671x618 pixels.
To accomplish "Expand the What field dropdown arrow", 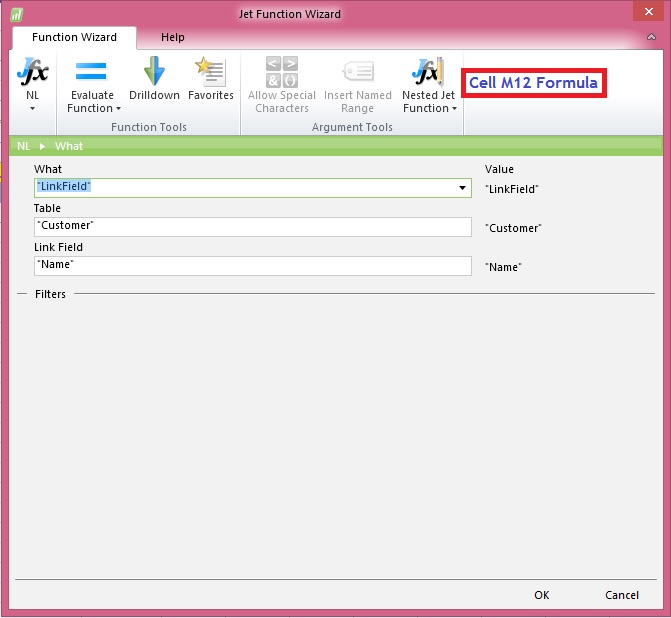I will 462,188.
